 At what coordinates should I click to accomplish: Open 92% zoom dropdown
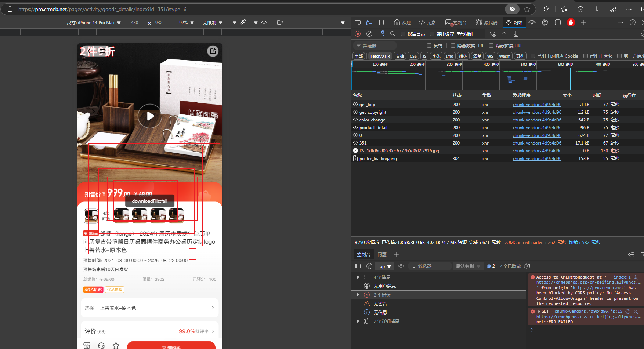tap(187, 22)
